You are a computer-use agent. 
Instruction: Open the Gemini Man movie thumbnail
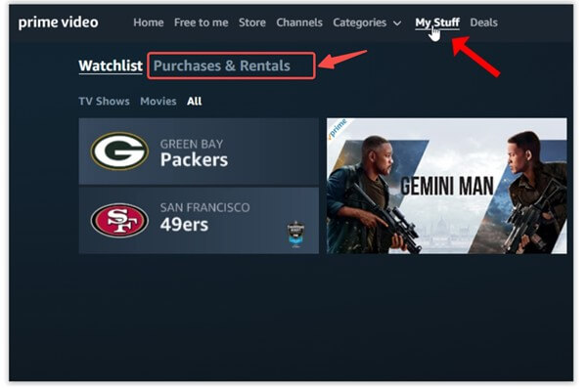tap(446, 186)
